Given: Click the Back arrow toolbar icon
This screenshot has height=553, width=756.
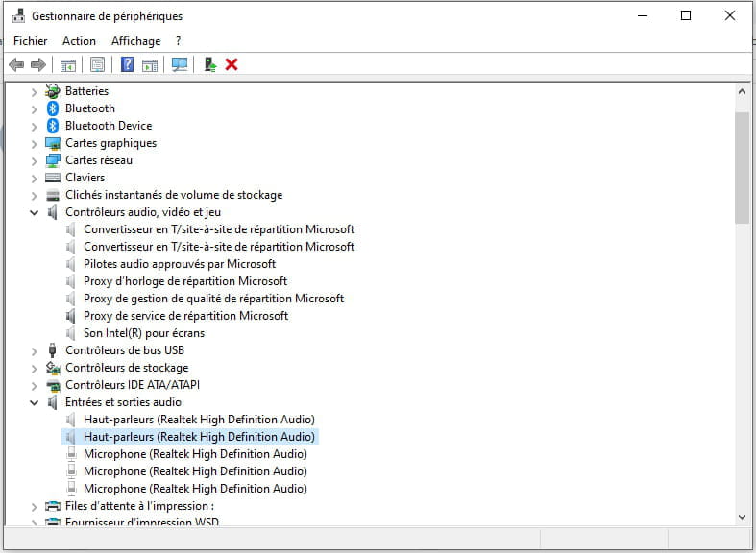Looking at the screenshot, I should tap(16, 64).
